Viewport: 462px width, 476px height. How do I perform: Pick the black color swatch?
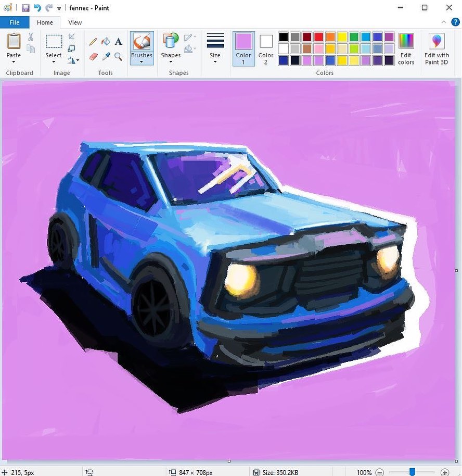tap(284, 37)
